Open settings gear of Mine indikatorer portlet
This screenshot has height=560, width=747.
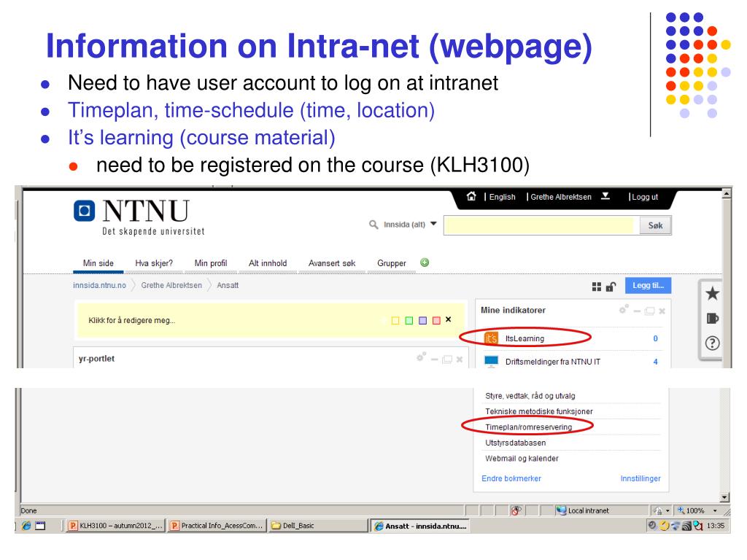(x=624, y=309)
